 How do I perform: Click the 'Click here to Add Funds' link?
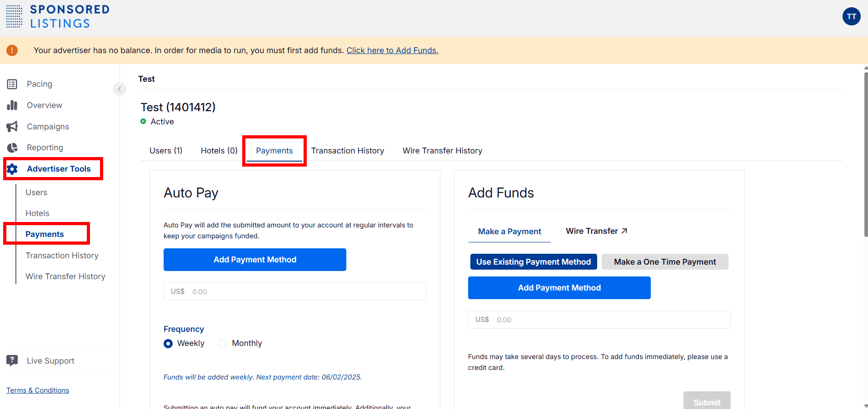click(392, 50)
